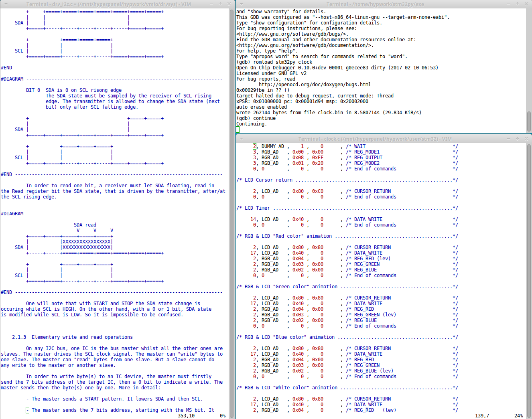
Task: Click the '(gdb) continue' command line
Action: (x=256, y=118)
